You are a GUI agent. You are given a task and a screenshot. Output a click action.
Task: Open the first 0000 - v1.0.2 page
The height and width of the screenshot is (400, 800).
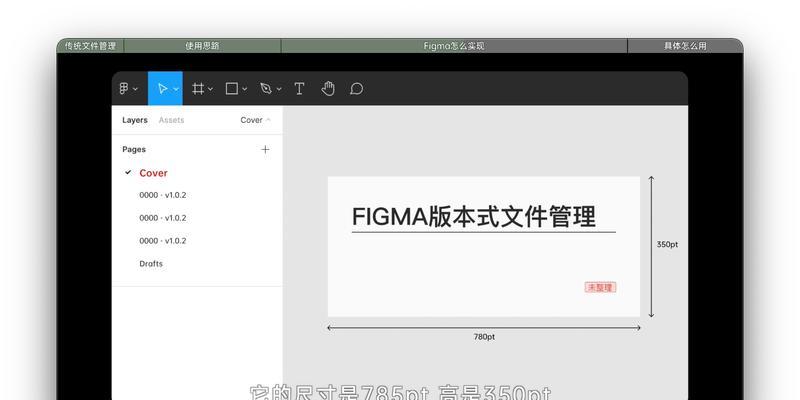(x=163, y=195)
